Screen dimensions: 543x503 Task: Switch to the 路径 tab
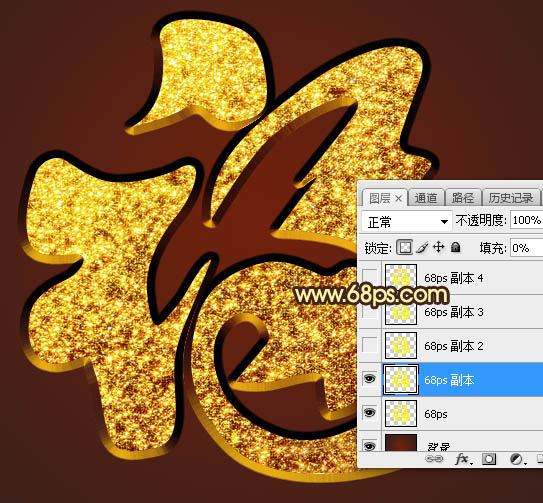463,198
